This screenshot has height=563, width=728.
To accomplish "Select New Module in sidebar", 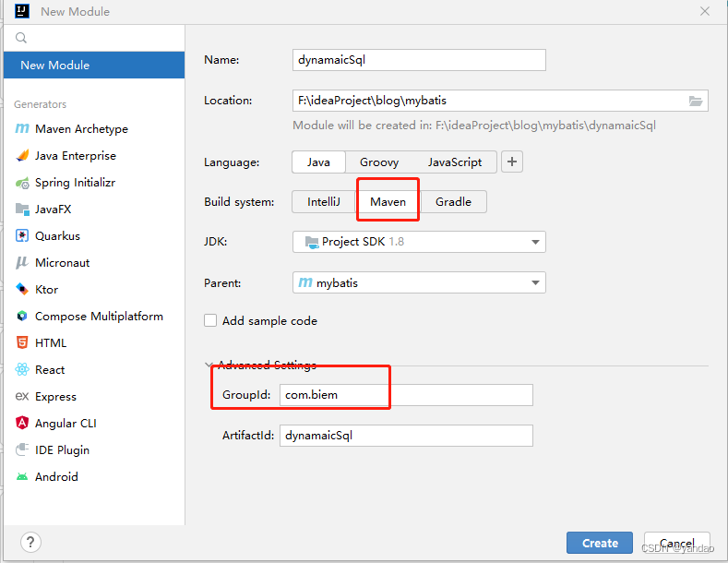I will 94,65.
